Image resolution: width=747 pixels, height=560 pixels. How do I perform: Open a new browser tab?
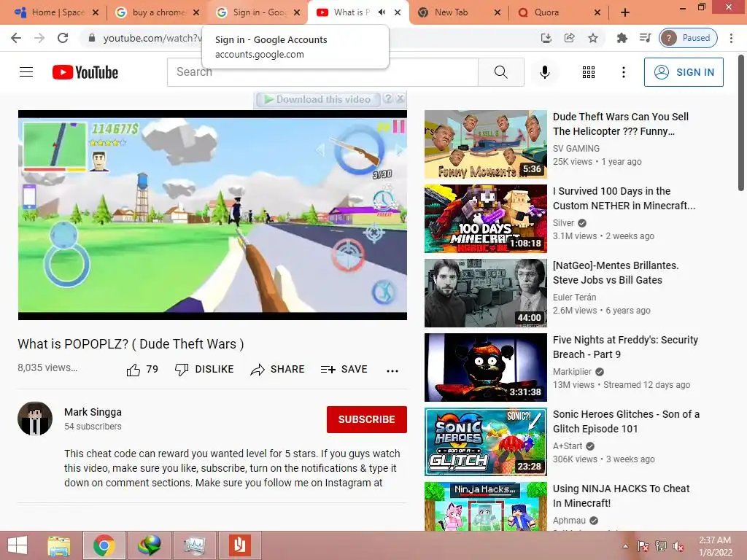[x=625, y=13]
